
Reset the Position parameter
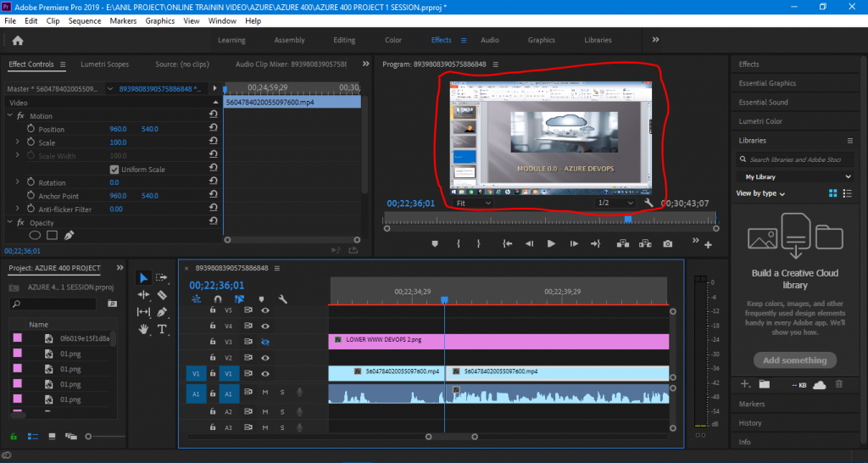pyautogui.click(x=214, y=129)
